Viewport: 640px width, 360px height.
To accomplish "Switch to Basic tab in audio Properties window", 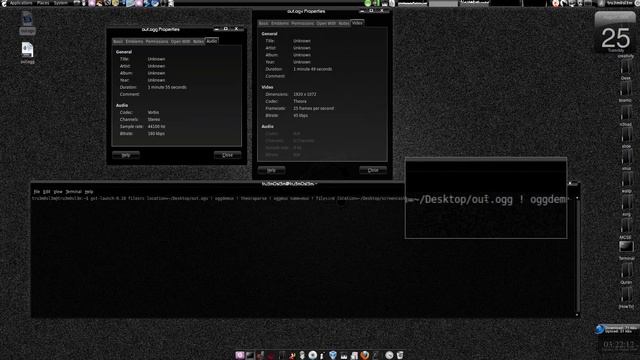I will (118, 42).
